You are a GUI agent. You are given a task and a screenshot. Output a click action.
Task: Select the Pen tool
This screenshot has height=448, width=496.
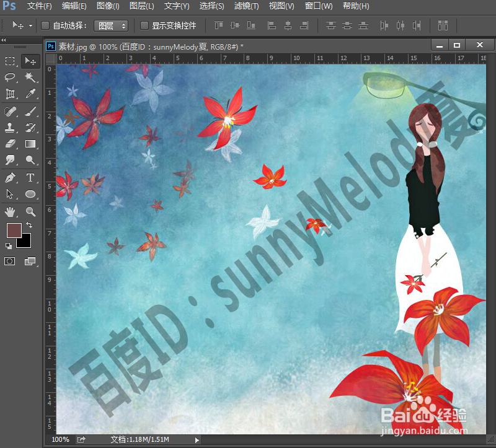tap(10, 178)
